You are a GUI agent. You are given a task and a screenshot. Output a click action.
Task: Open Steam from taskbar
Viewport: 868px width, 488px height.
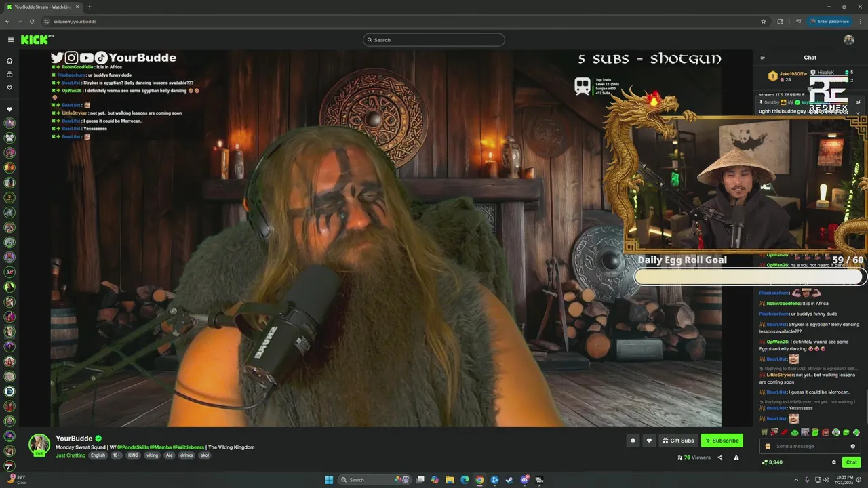point(509,480)
